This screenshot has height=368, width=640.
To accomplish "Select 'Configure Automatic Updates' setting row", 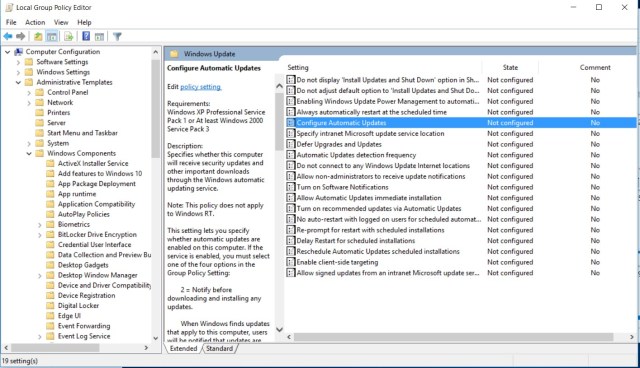I will tap(461, 123).
